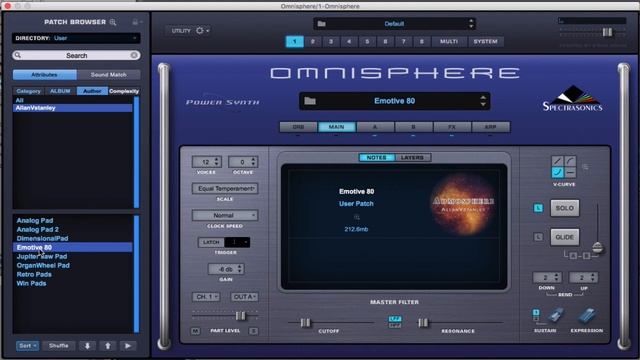Switch to the ORB tab

tap(298, 127)
